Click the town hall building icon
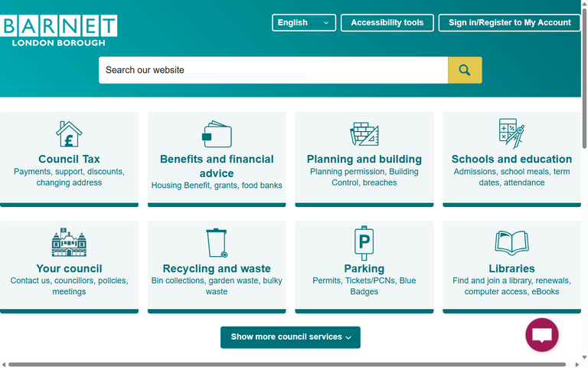 tap(69, 243)
